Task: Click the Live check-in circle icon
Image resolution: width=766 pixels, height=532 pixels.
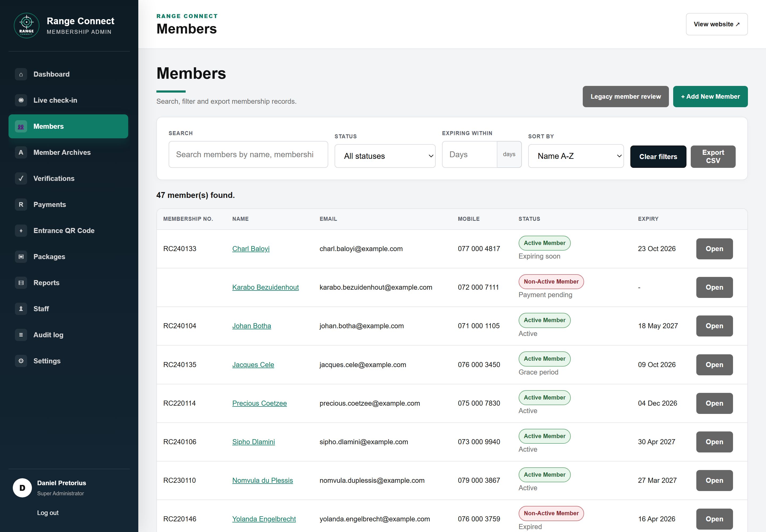Action: [21, 100]
